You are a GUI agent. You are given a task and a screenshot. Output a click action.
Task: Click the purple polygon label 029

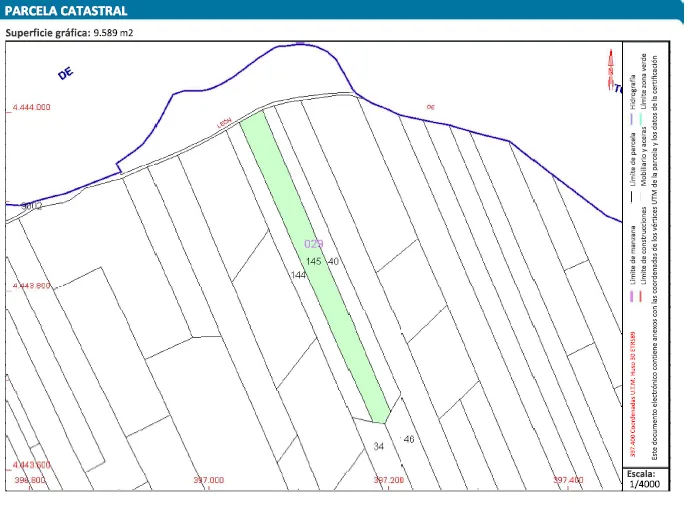[x=313, y=244]
